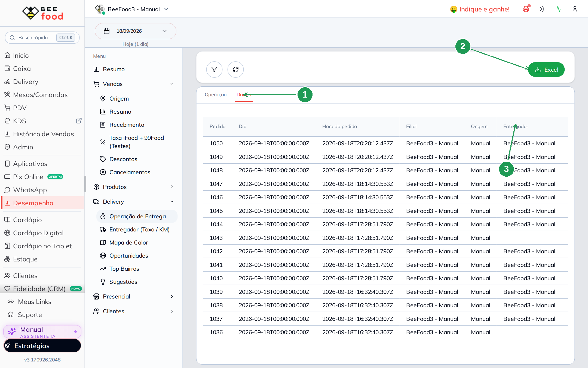
Task: Select Operação de Entrega item
Action: (137, 216)
